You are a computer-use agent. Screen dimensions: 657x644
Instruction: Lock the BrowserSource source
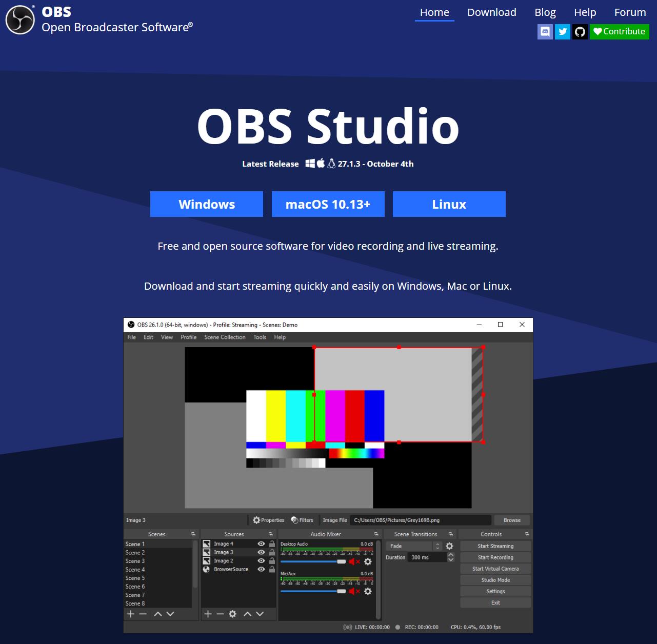(x=272, y=569)
